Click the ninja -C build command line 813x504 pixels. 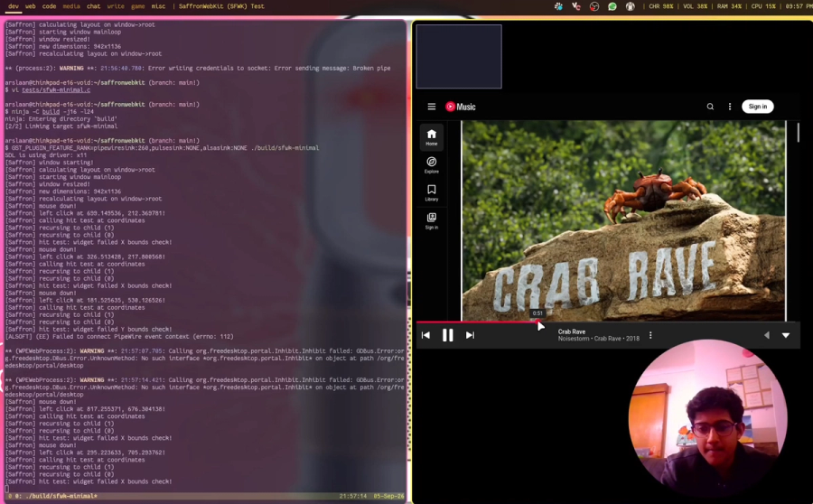(50, 111)
